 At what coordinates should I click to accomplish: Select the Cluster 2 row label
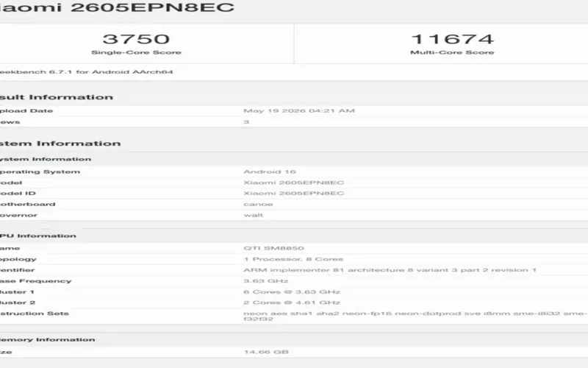pyautogui.click(x=18, y=302)
